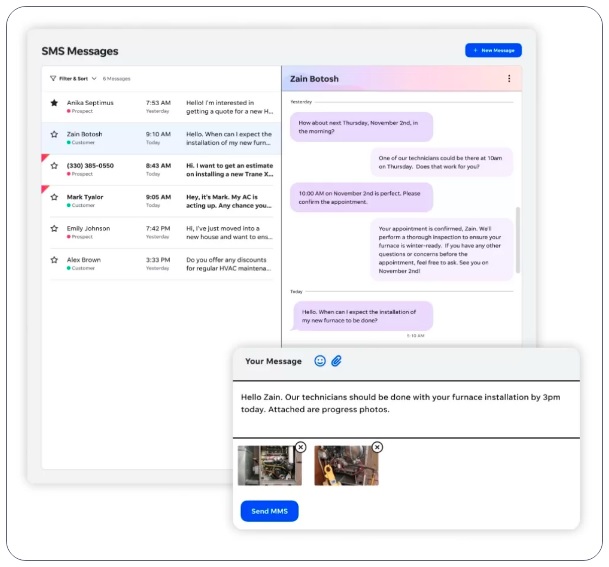Unstar the Anika Septimus conversation
This screenshot has height=567, width=609.
pos(54,103)
